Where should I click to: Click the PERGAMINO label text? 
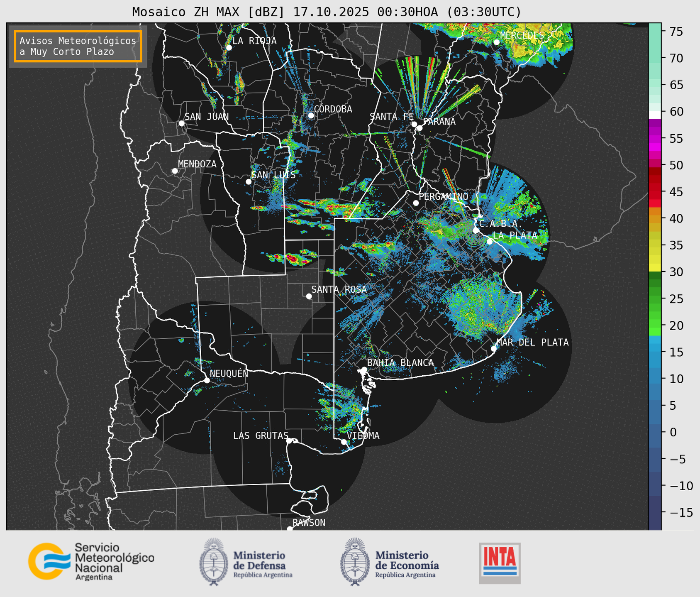tap(443, 196)
